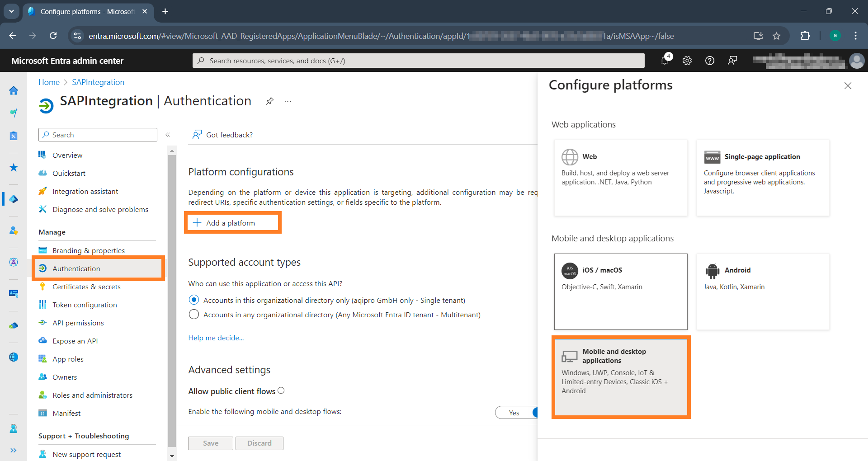Reload the browser page
Image resolution: width=868 pixels, height=461 pixels.
pos(53,36)
